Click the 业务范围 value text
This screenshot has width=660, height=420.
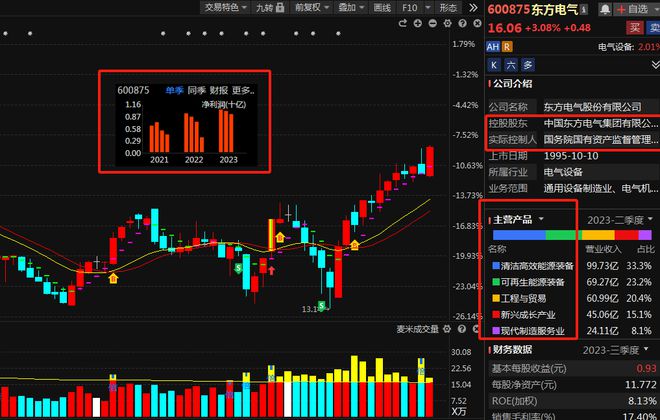601,188
